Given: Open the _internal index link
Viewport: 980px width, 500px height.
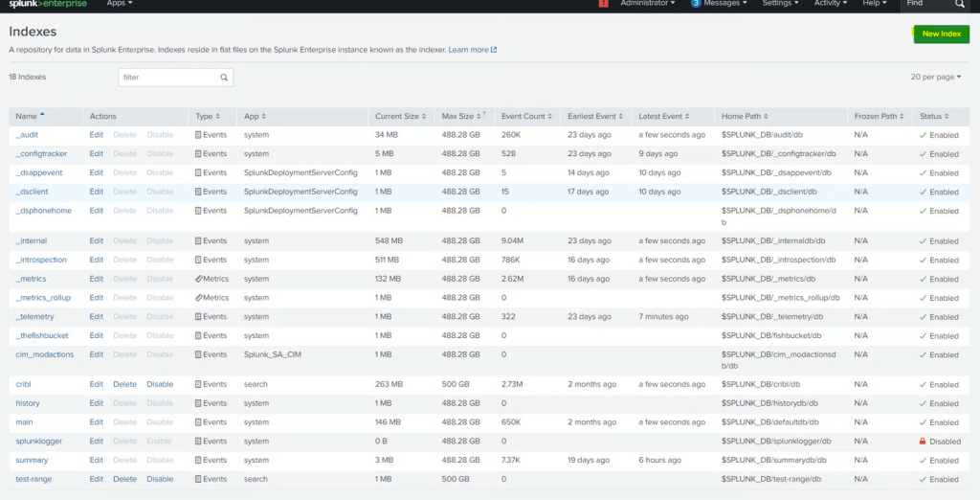Looking at the screenshot, I should 32,241.
